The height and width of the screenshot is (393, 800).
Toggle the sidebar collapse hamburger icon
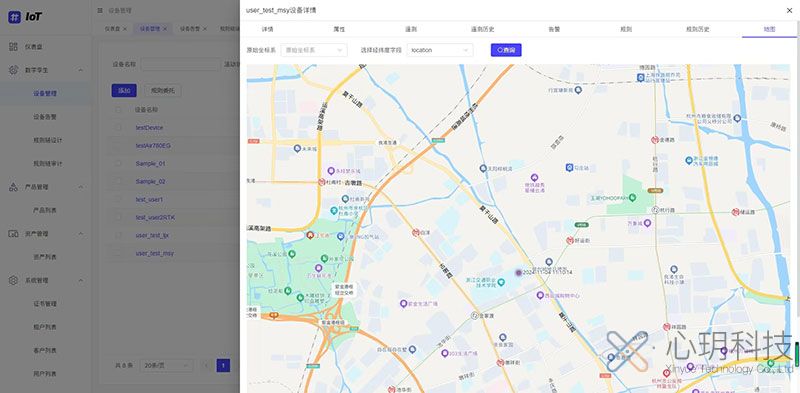(x=100, y=10)
